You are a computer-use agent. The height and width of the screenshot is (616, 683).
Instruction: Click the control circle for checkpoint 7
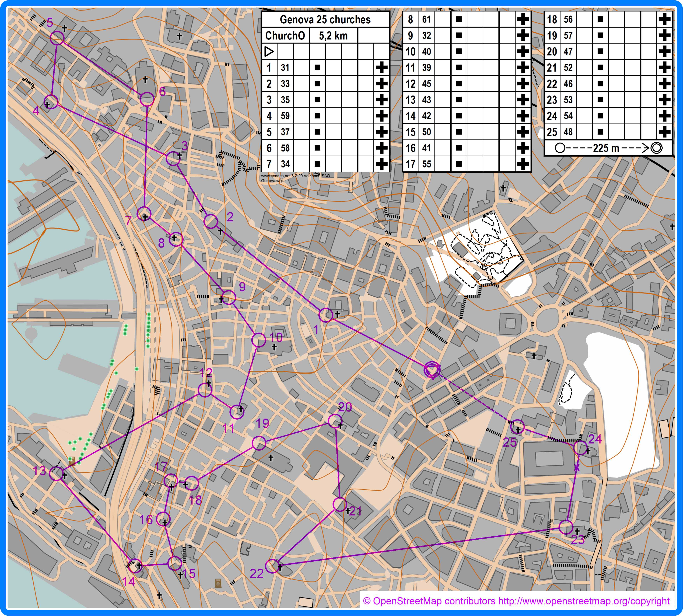pos(144,214)
